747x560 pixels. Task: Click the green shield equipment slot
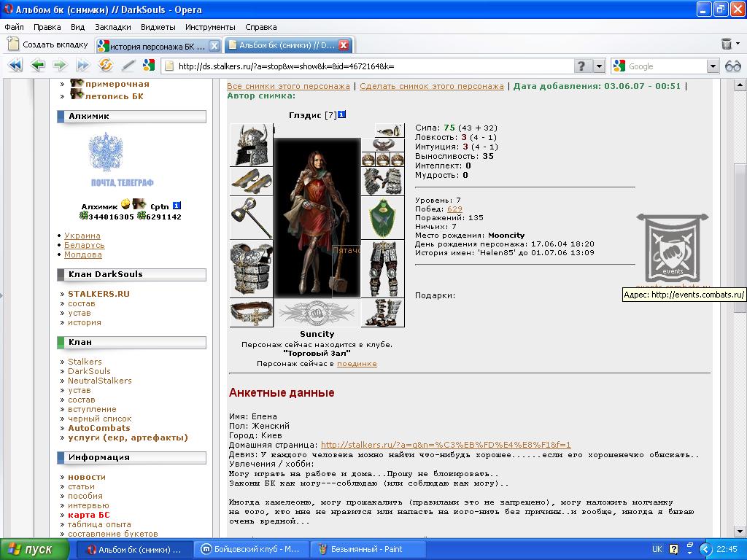382,217
